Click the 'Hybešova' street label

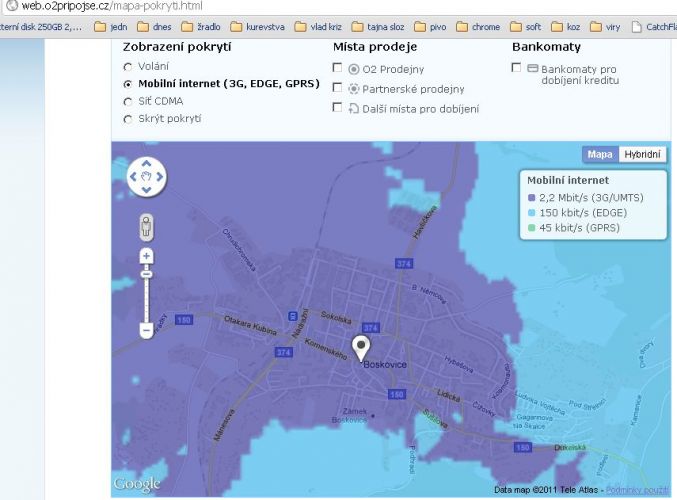459,365
